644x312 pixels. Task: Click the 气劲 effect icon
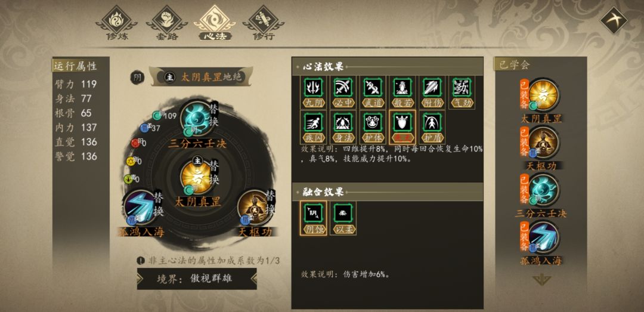tap(462, 92)
